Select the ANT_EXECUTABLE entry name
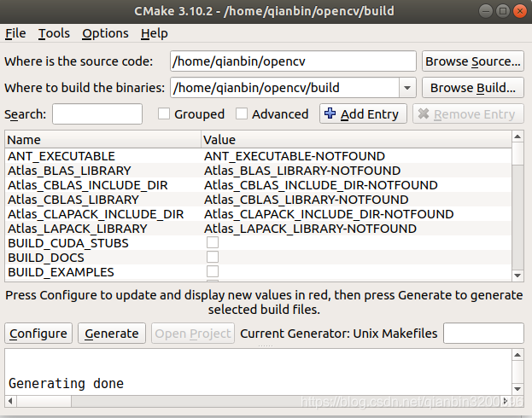The width and height of the screenshot is (532, 418). coord(61,156)
